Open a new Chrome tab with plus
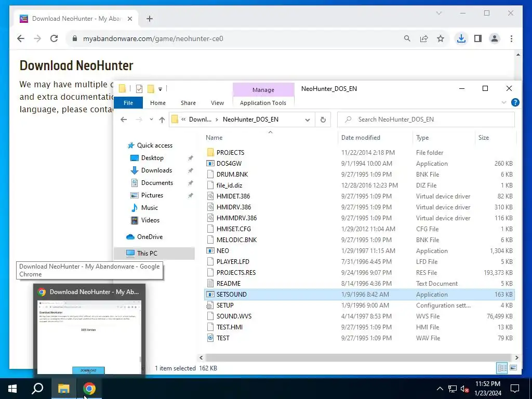Image resolution: width=532 pixels, height=399 pixels. [150, 19]
